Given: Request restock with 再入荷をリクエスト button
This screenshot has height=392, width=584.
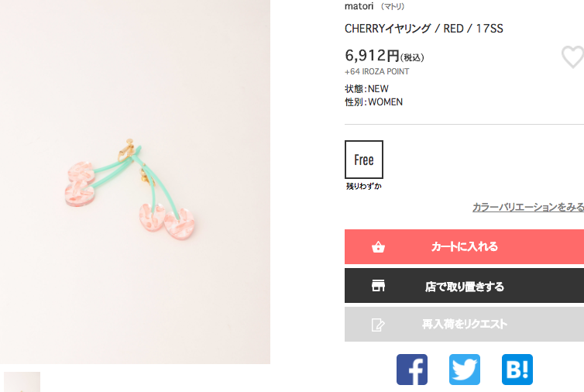Looking at the screenshot, I should pos(464,324).
